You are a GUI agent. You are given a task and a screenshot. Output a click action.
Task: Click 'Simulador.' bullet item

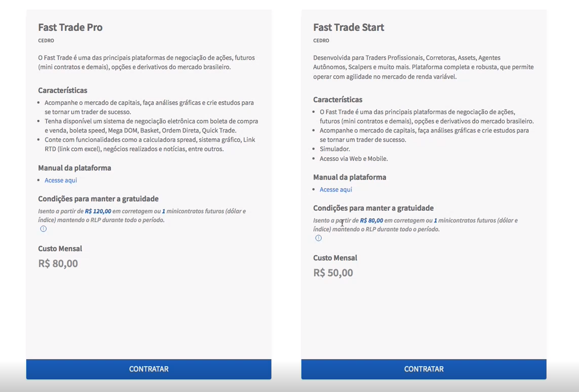[x=335, y=149]
